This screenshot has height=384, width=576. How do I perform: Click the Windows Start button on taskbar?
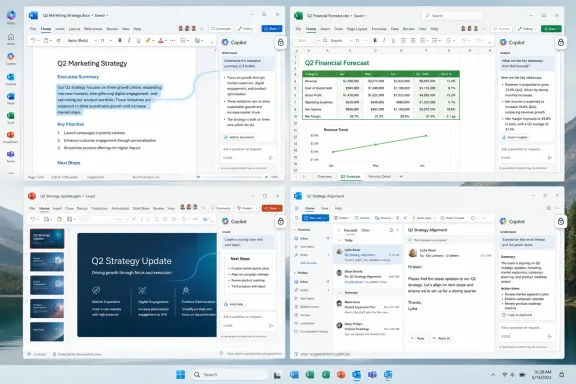point(180,374)
